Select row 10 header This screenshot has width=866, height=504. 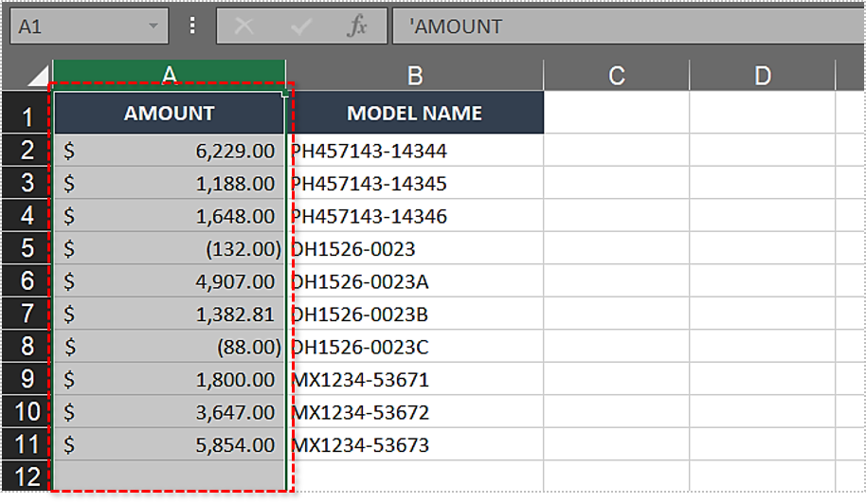point(26,411)
